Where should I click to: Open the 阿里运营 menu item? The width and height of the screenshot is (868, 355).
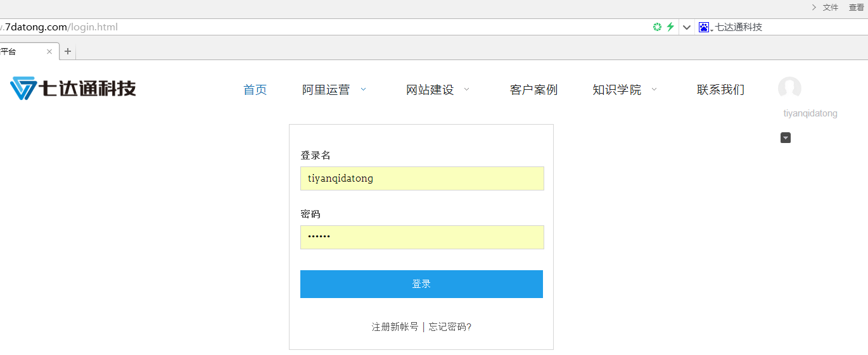(326, 90)
